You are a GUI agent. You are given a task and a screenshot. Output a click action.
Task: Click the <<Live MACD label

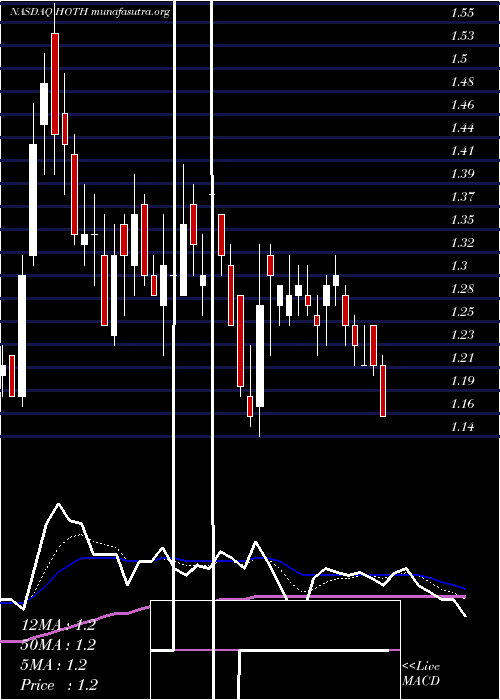pyautogui.click(x=421, y=674)
